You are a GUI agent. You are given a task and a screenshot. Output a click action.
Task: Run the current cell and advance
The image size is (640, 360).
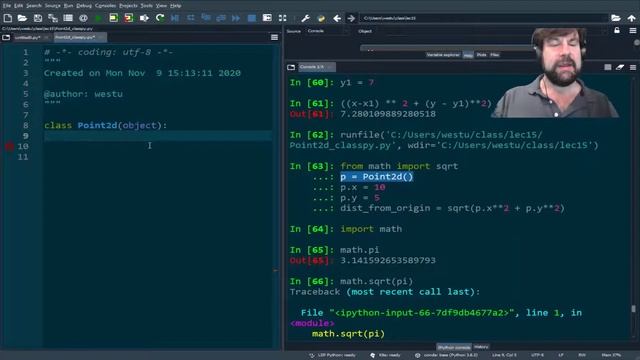(x=129, y=18)
